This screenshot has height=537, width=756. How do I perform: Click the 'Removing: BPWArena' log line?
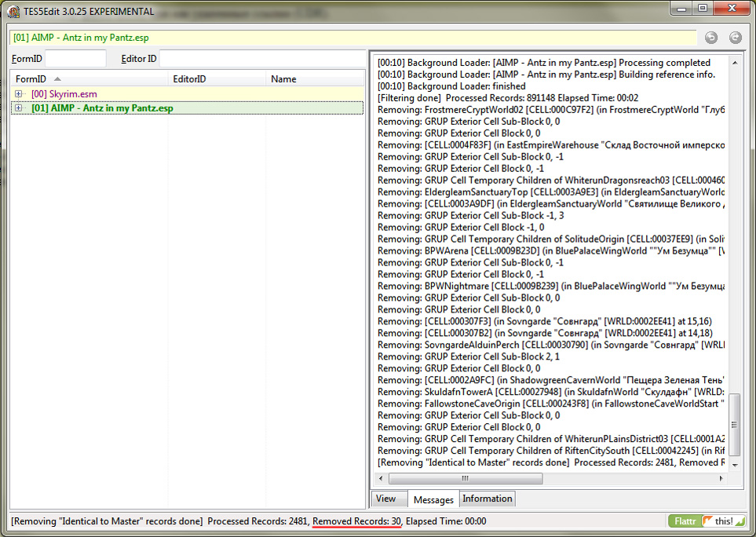551,250
